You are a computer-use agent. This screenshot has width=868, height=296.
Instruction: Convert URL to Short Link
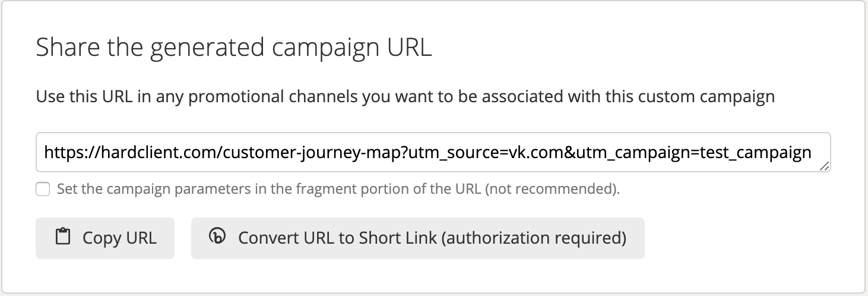(417, 238)
